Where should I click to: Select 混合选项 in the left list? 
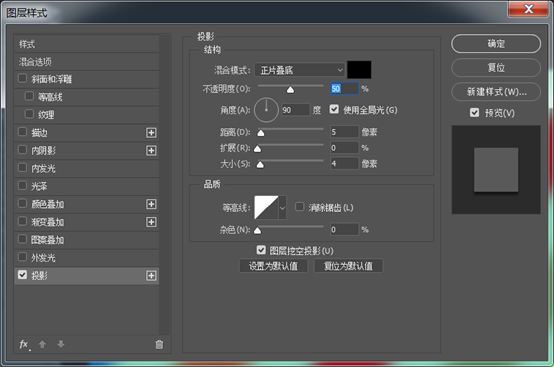[87, 62]
